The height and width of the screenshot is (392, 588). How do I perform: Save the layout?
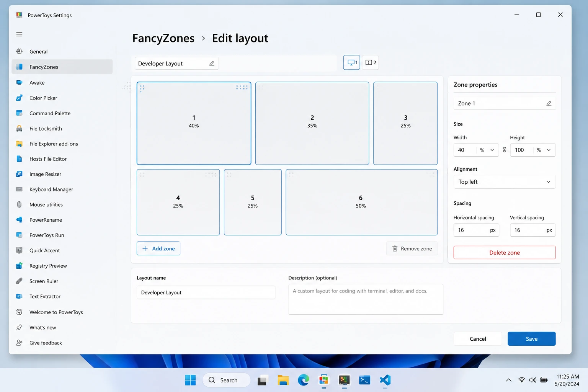pos(532,339)
